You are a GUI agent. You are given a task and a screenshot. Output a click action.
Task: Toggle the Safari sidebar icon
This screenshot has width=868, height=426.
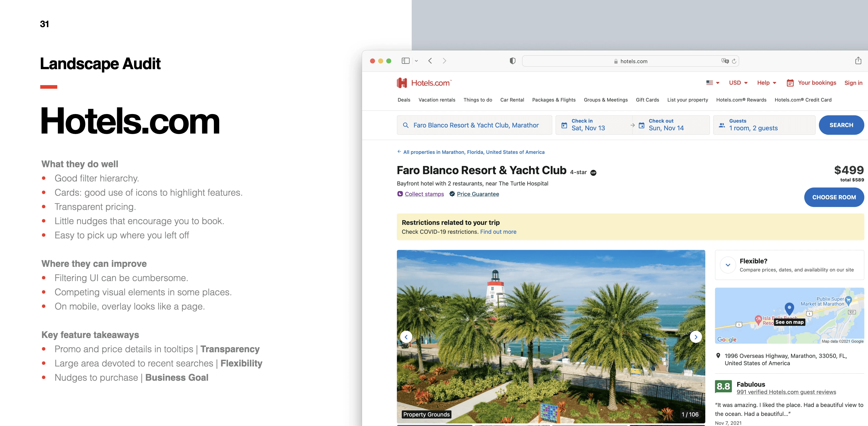tap(405, 61)
